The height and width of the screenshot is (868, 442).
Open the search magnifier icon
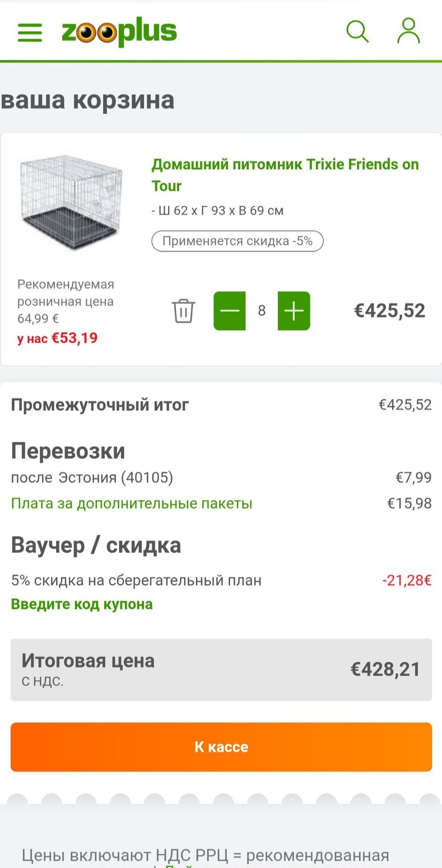[x=357, y=32]
